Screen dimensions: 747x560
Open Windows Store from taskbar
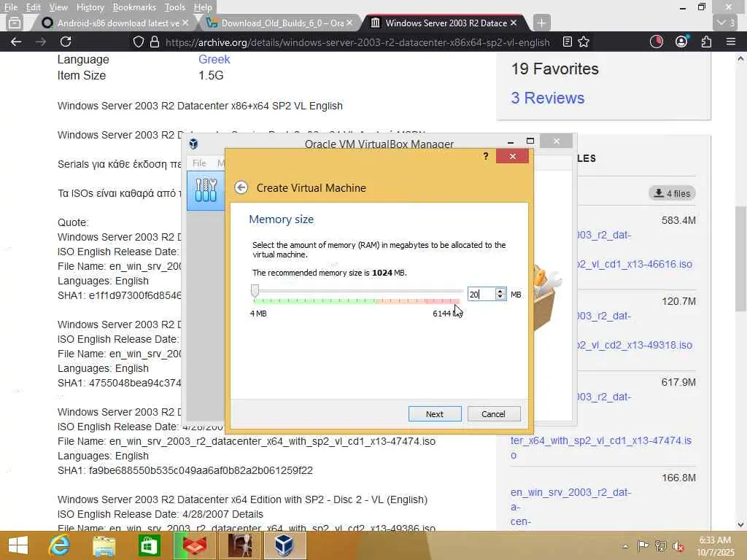click(x=149, y=545)
